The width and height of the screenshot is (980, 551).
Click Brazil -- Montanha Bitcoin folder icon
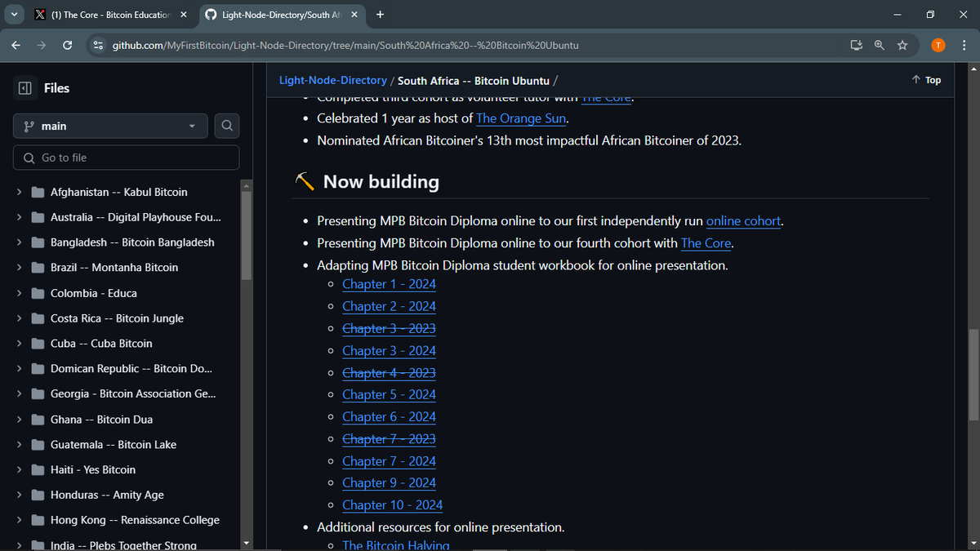pos(38,268)
